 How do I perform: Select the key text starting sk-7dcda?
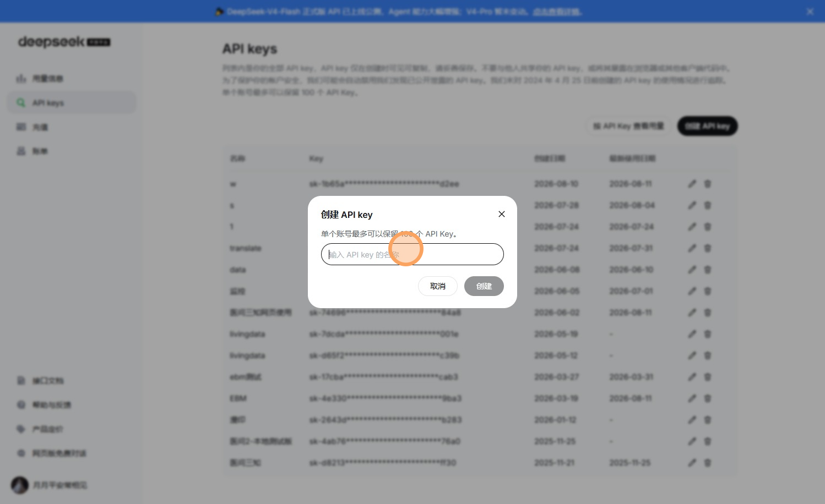[x=384, y=334]
